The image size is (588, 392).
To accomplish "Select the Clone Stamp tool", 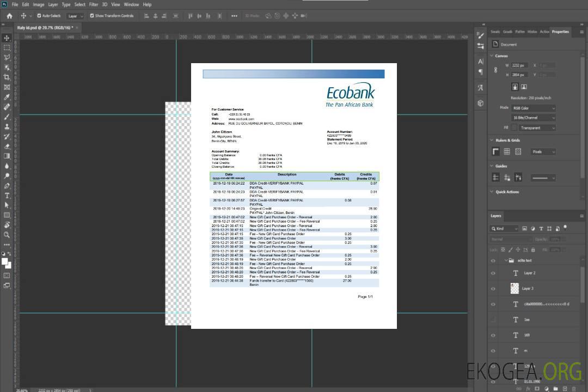I will pos(7,127).
